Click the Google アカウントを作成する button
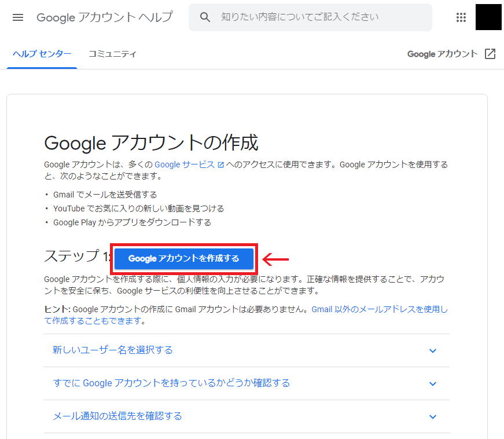 pos(184,258)
